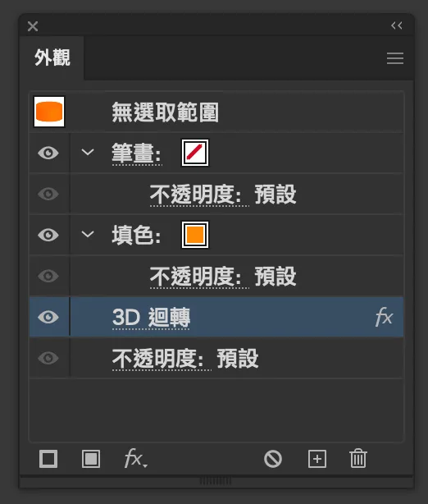The height and width of the screenshot is (504, 428).
Task: Open 不透明度 settings under 筆畫
Action: click(199, 195)
